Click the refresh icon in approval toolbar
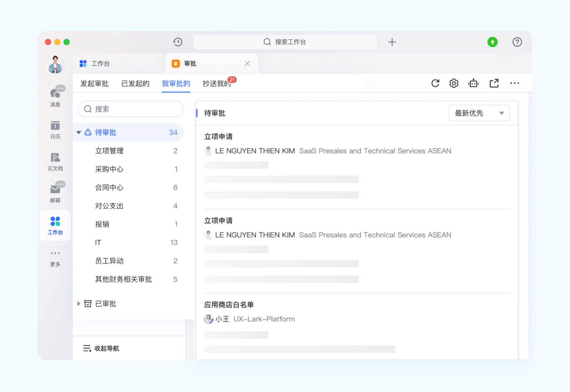 point(435,83)
